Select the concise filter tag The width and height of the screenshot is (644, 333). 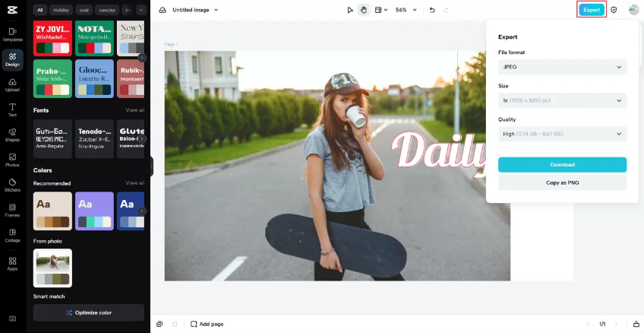click(107, 10)
